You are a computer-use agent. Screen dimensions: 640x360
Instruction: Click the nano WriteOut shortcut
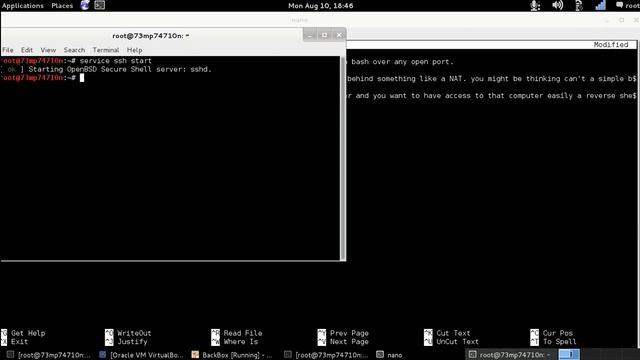tap(128, 333)
